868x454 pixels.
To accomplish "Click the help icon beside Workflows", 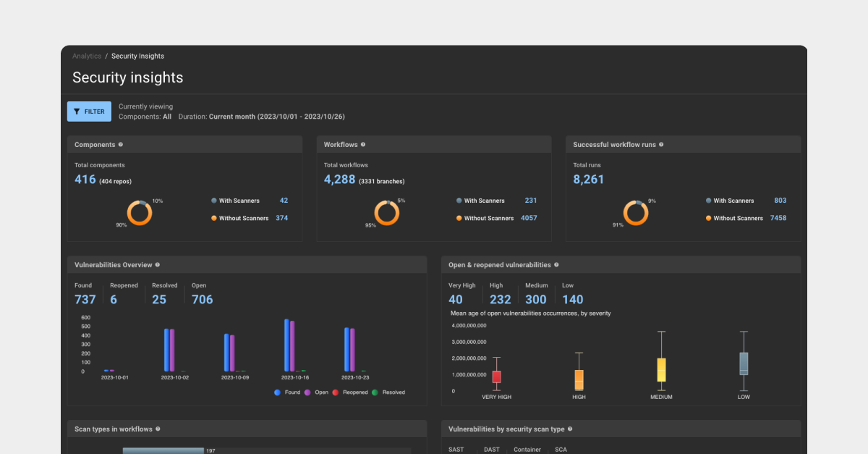I will (x=363, y=145).
